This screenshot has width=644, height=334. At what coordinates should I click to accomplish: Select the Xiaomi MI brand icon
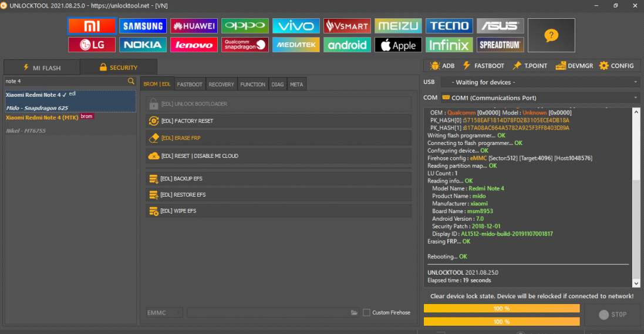coord(92,26)
